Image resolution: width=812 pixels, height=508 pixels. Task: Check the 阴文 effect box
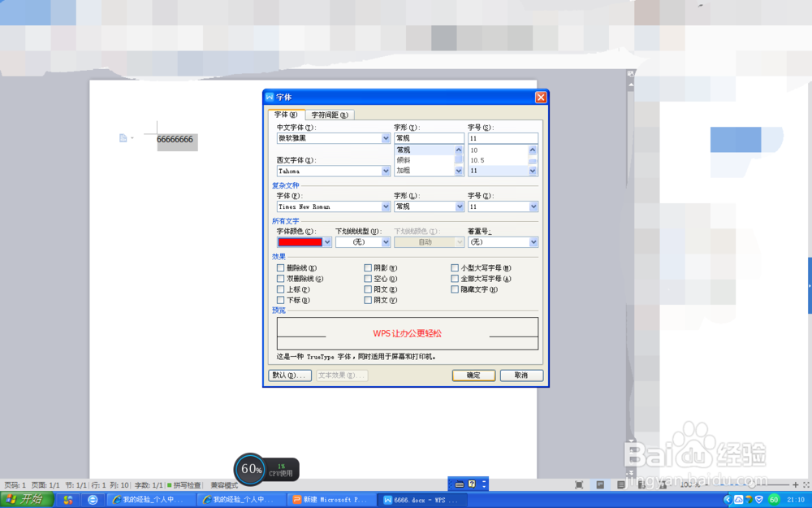(x=368, y=300)
